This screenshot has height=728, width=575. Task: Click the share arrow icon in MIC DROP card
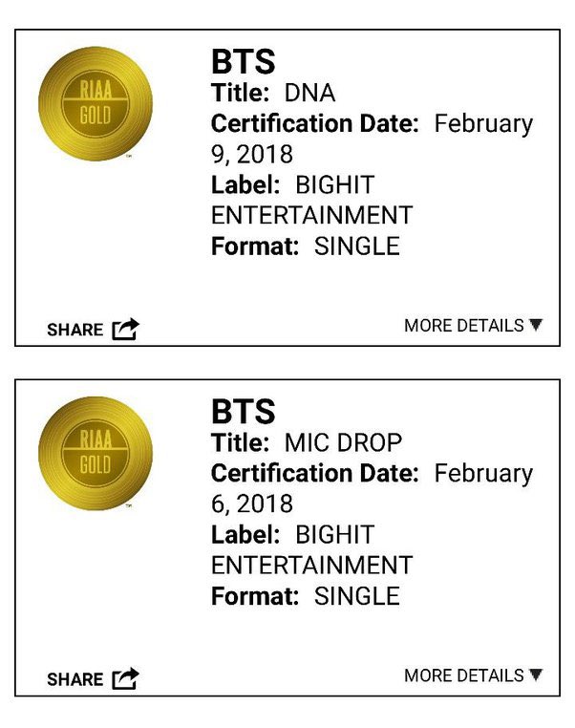click(x=125, y=678)
